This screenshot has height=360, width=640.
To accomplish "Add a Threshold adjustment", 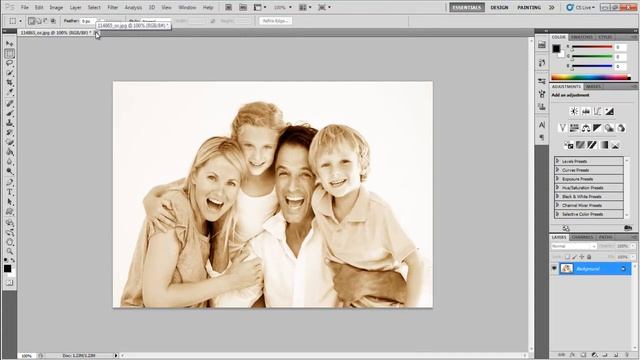I will (592, 145).
